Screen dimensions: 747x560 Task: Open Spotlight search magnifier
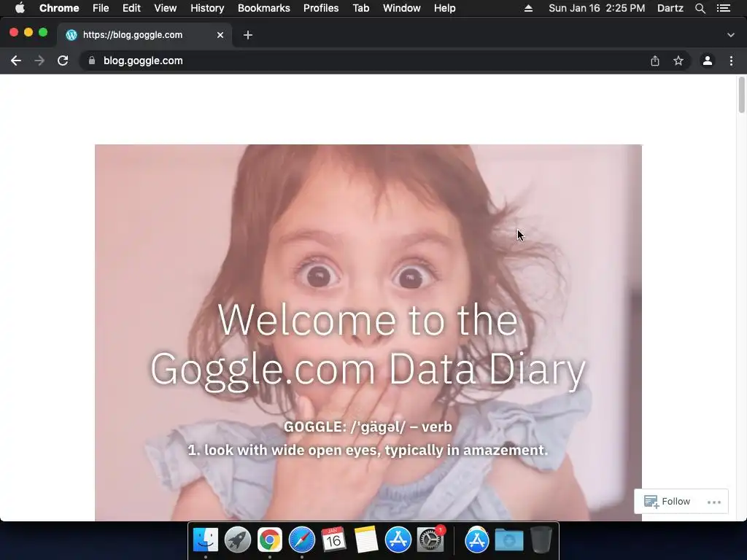tap(700, 8)
